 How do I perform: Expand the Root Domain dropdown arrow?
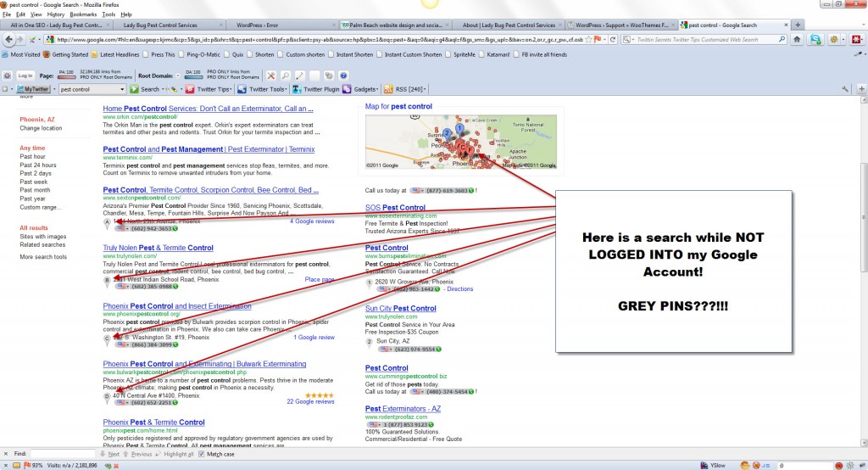178,76
